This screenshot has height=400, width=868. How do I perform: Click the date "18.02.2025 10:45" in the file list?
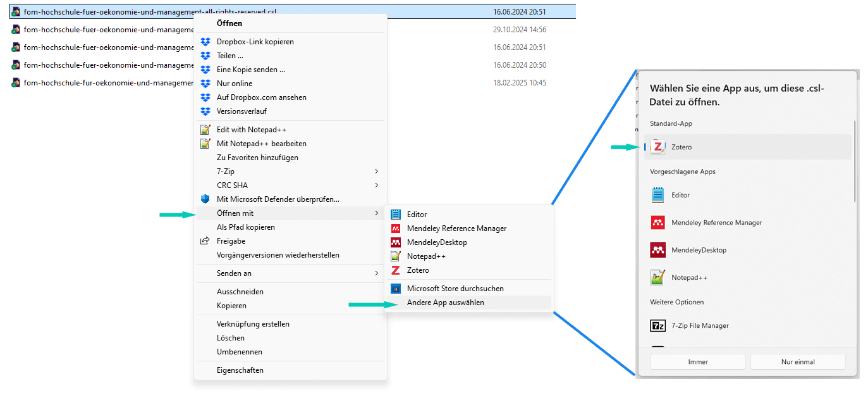pyautogui.click(x=520, y=83)
